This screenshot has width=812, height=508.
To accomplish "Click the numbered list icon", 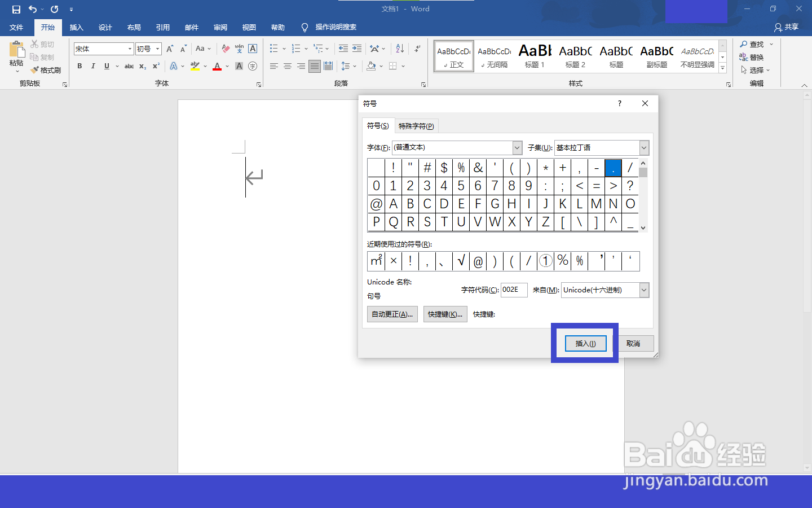I will (x=296, y=49).
